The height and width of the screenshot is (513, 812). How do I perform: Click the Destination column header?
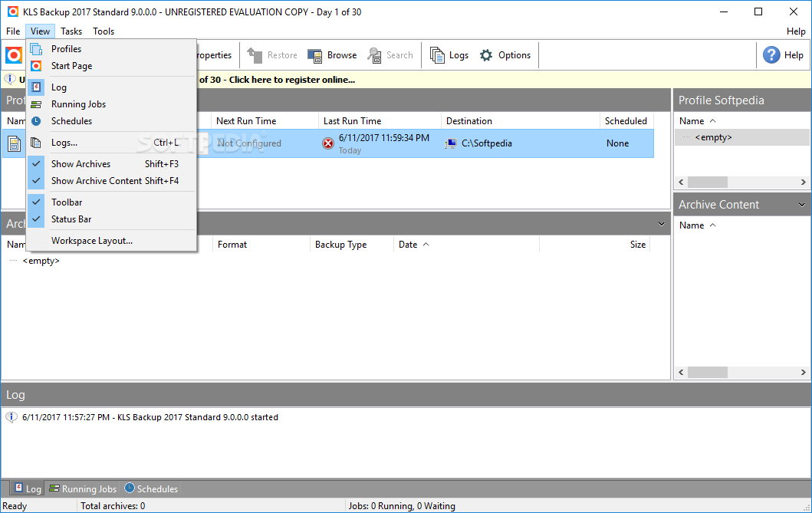[521, 121]
